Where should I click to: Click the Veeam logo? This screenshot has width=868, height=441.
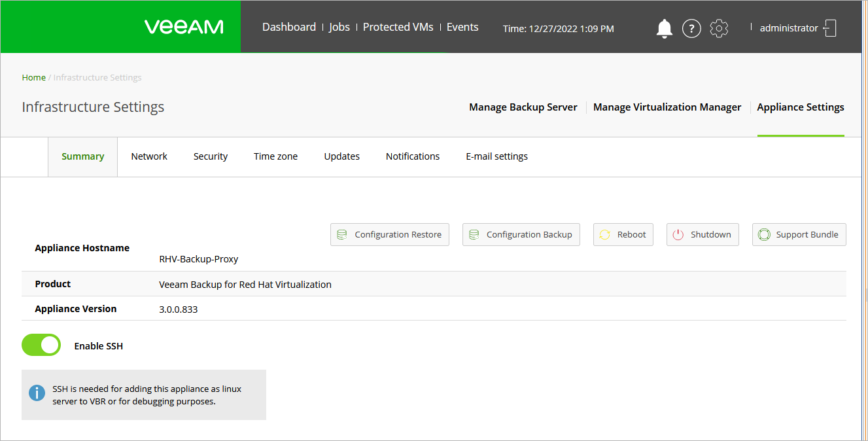pos(184,27)
